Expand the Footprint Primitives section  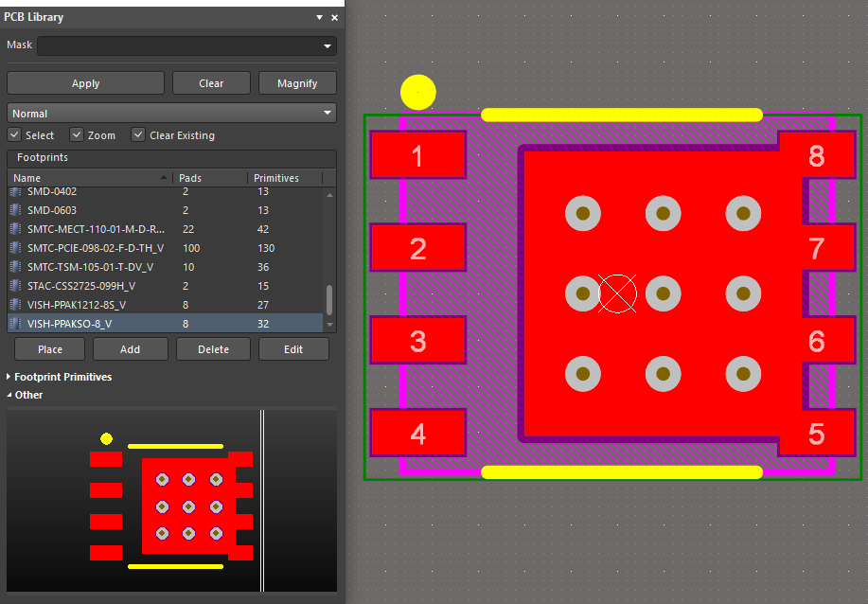[9, 377]
